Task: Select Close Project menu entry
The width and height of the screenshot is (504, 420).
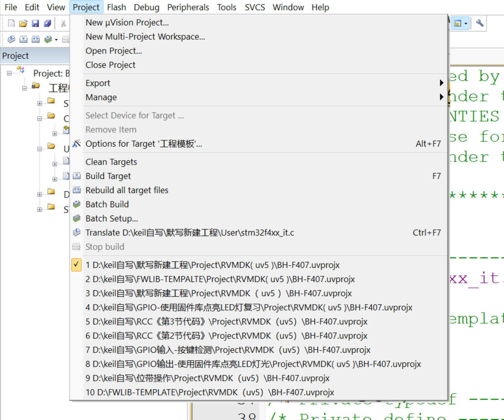Action: 259,65
